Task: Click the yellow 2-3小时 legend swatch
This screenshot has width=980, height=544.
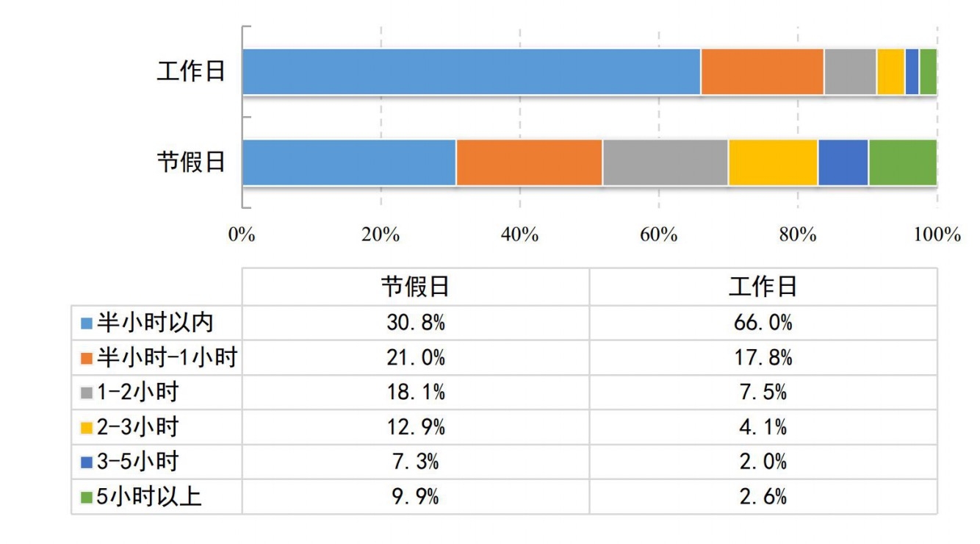Action: tap(87, 428)
